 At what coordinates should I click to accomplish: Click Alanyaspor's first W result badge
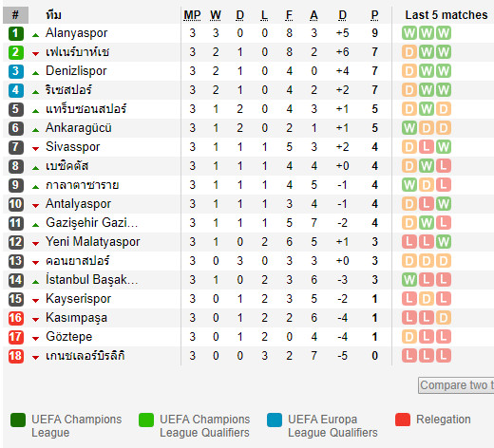[409, 33]
